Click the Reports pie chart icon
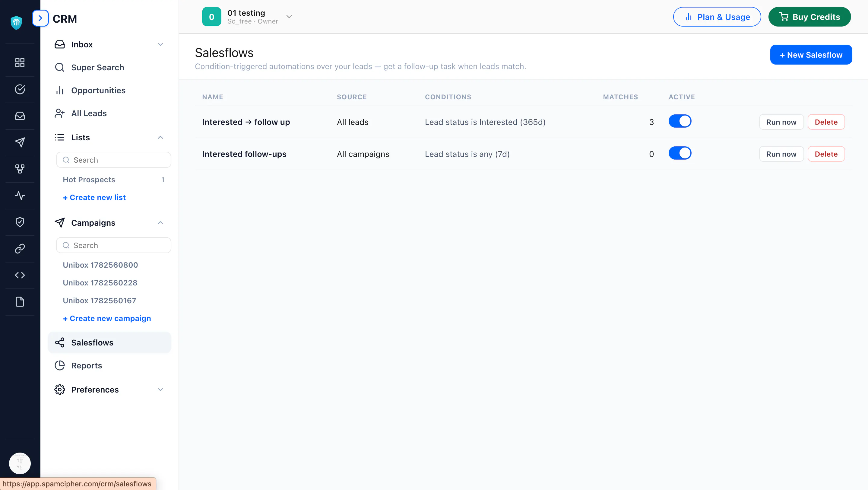The width and height of the screenshot is (868, 490). [x=60, y=366]
